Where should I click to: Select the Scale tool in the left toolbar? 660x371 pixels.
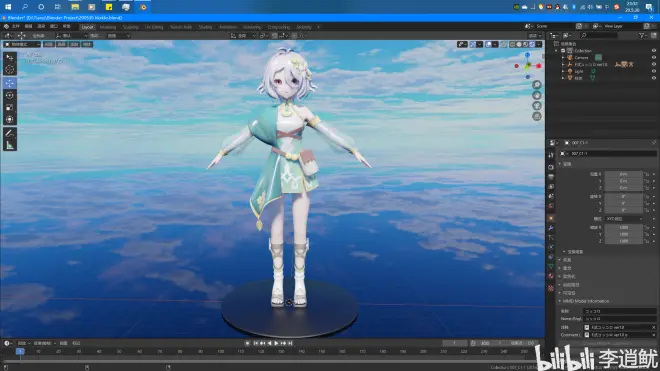pos(10,107)
